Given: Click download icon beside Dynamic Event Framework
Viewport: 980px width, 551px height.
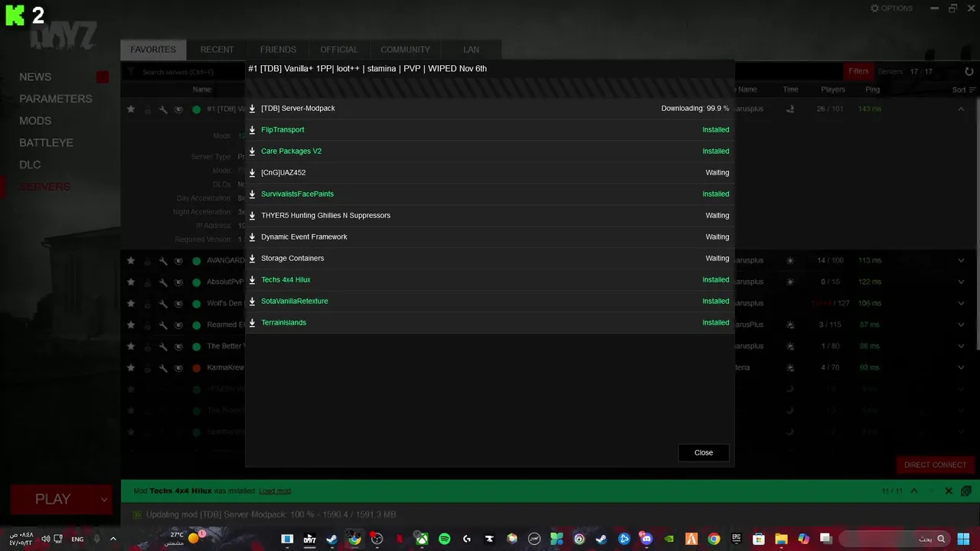Looking at the screenshot, I should click(252, 237).
